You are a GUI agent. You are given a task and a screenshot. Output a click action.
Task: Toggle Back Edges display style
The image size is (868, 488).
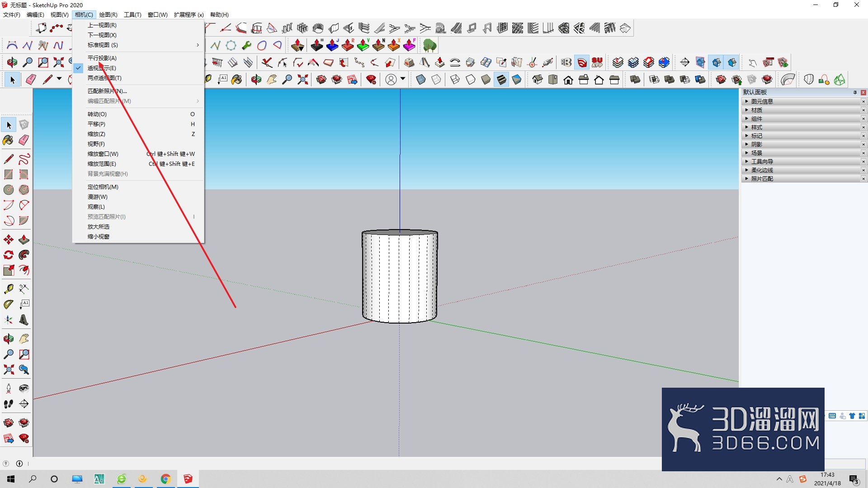436,80
